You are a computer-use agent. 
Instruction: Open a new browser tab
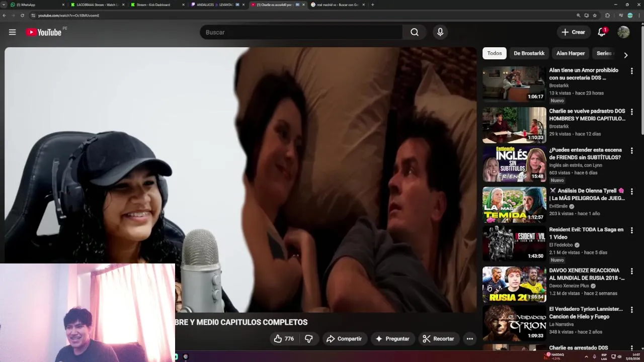pos(372,5)
